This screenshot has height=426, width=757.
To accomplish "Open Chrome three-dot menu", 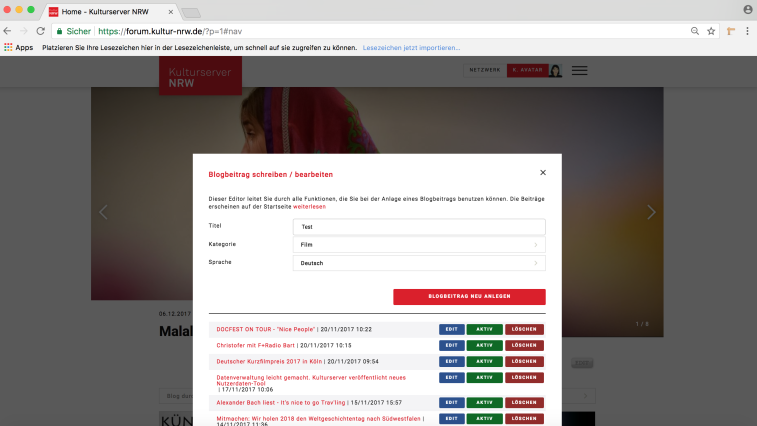I will pos(747,31).
